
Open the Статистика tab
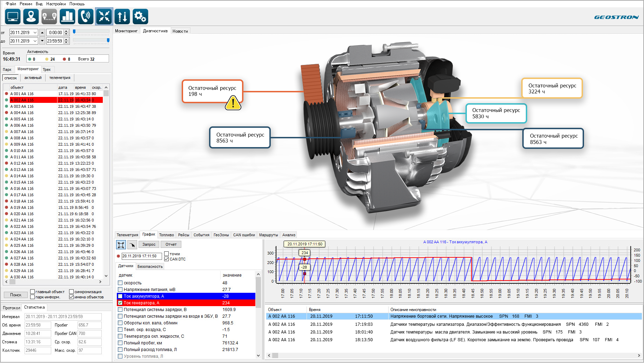click(x=34, y=308)
